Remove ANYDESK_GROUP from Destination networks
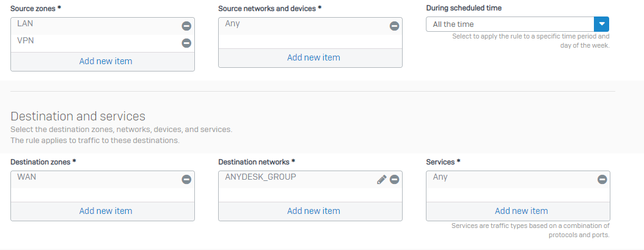This screenshot has width=644, height=250. click(x=394, y=179)
